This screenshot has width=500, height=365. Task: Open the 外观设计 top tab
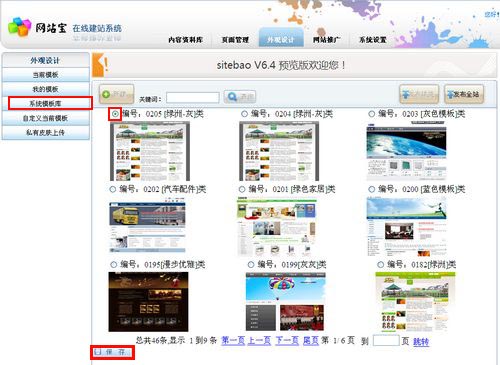(x=281, y=38)
